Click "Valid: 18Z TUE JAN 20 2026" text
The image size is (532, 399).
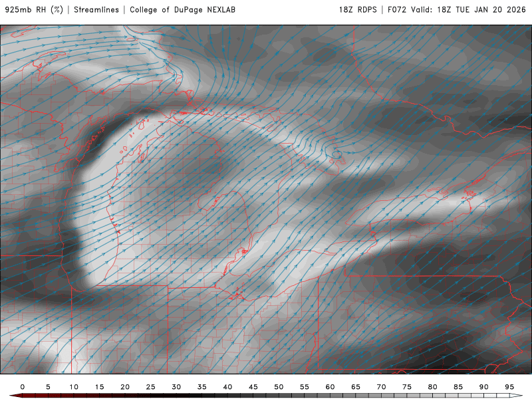point(468,10)
